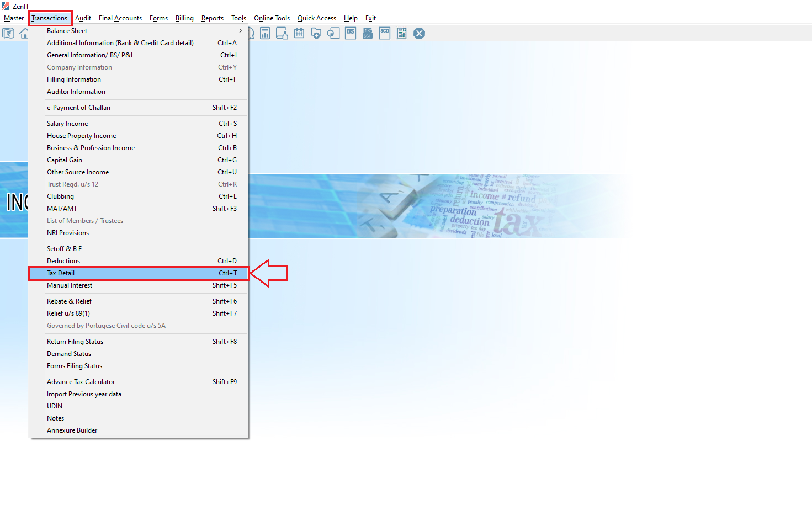
Task: Open the Master menu
Action: [x=14, y=18]
